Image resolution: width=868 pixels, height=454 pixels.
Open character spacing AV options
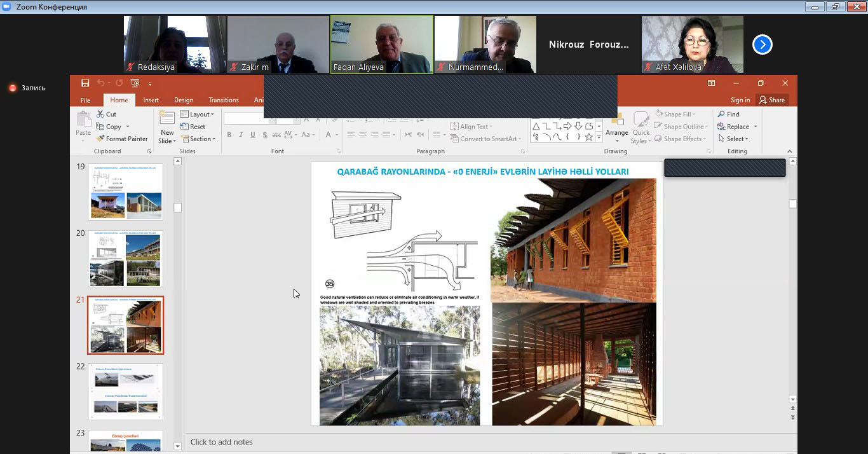[290, 135]
